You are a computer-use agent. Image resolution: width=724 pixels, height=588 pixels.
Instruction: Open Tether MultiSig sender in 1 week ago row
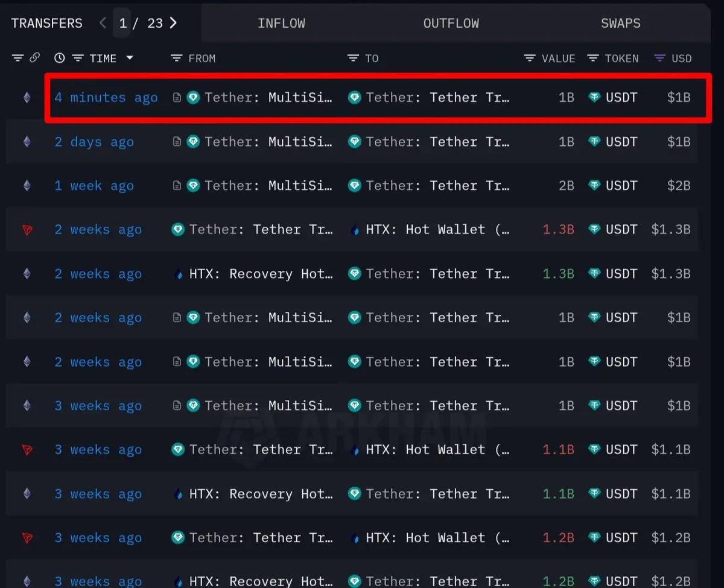(268, 186)
